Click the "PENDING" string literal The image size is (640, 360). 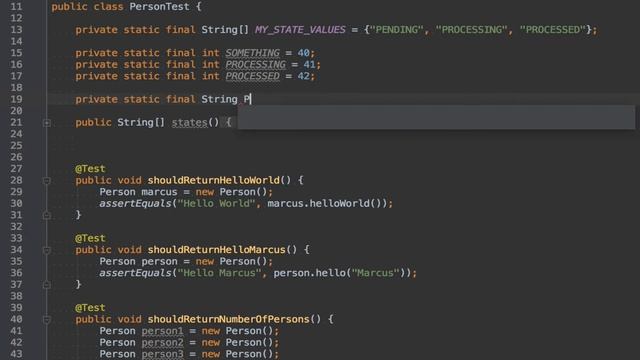[x=396, y=30]
